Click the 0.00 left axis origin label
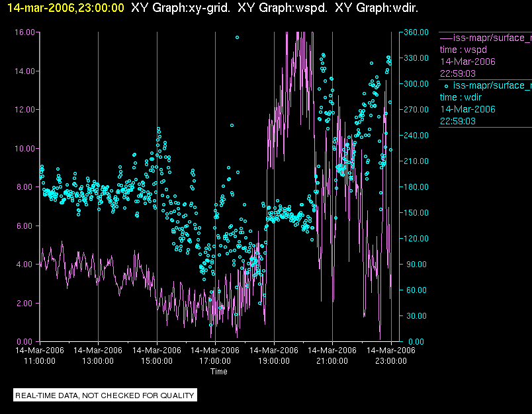532x414 pixels. (x=26, y=341)
